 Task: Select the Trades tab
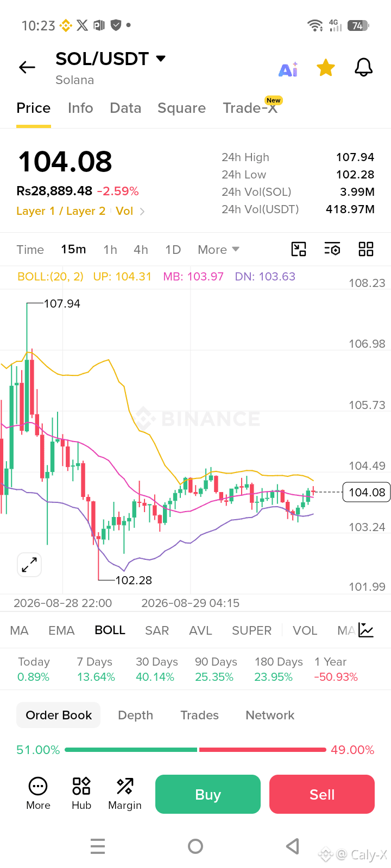click(199, 715)
